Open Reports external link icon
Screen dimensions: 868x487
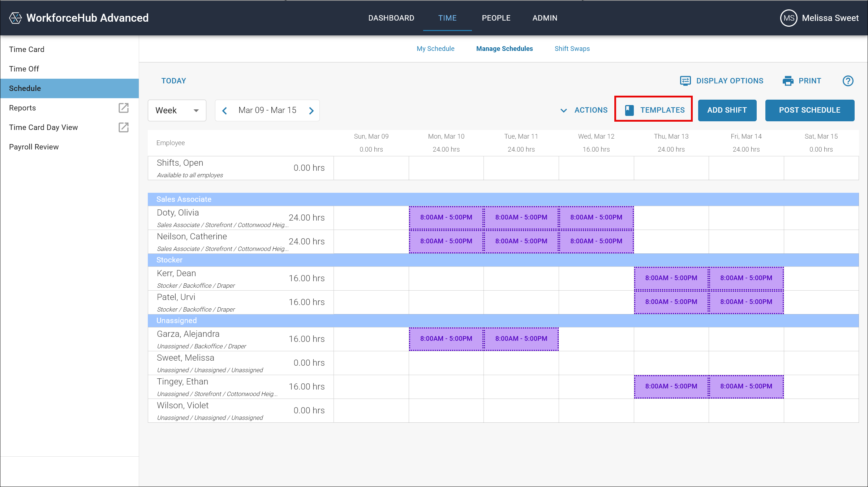(124, 108)
